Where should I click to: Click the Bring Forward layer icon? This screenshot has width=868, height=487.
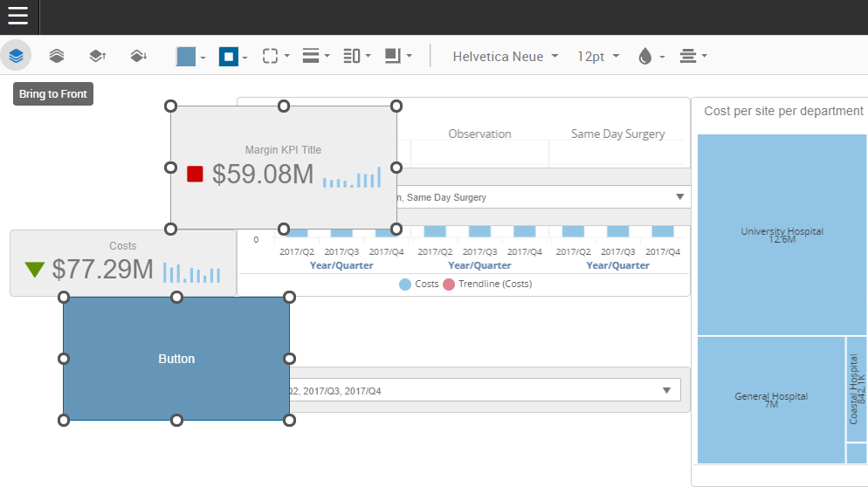click(x=98, y=56)
